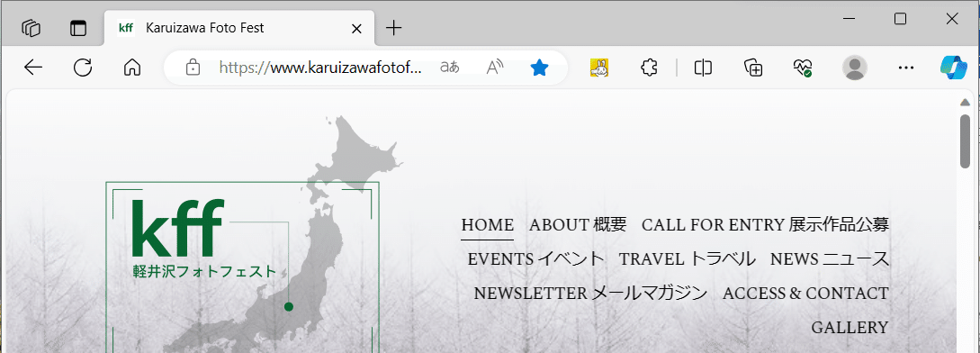Open NEWS ニュース page
The width and height of the screenshot is (980, 353).
(830, 259)
